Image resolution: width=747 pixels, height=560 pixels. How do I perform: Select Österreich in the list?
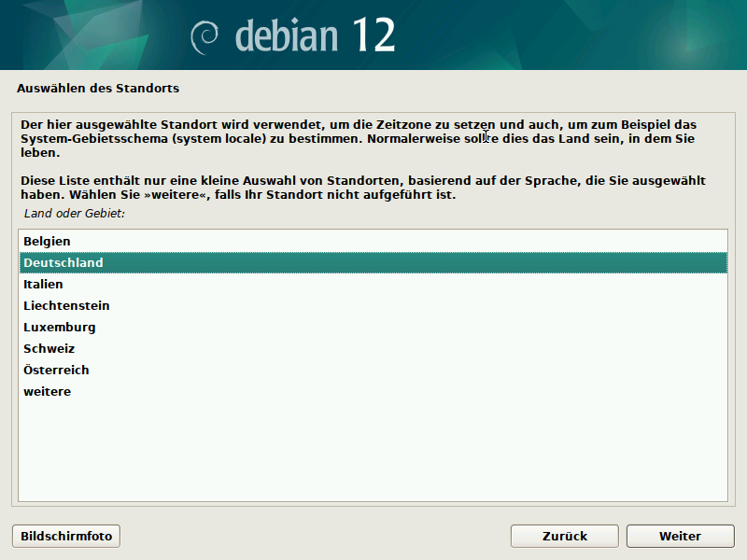[56, 371]
